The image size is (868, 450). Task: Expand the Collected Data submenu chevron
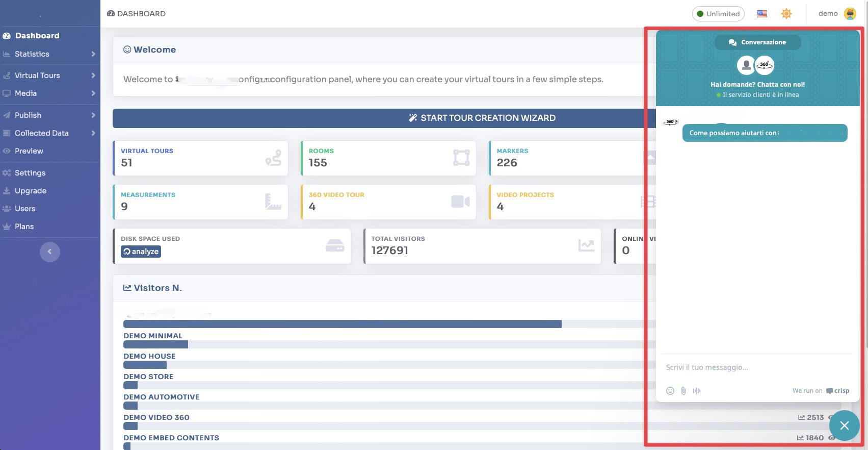click(x=93, y=133)
